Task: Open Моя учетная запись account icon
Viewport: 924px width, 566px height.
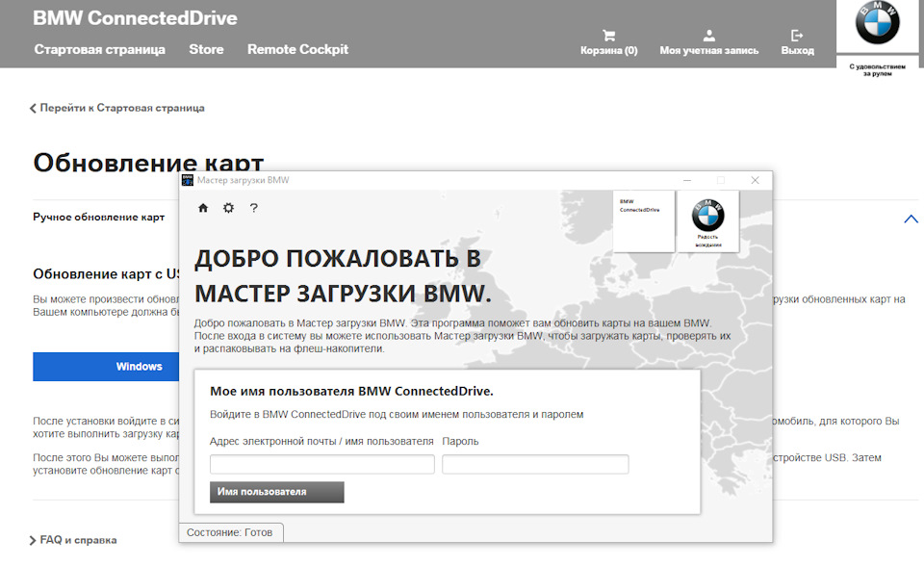Action: tap(709, 39)
